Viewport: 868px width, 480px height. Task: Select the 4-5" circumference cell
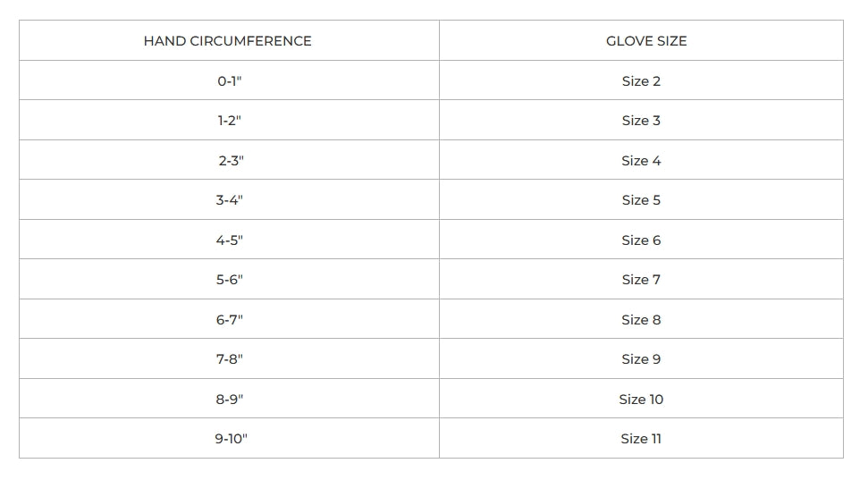[x=230, y=240]
